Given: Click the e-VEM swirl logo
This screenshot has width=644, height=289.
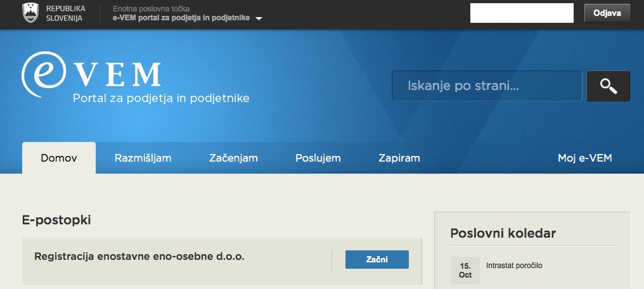Looking at the screenshot, I should 43,74.
